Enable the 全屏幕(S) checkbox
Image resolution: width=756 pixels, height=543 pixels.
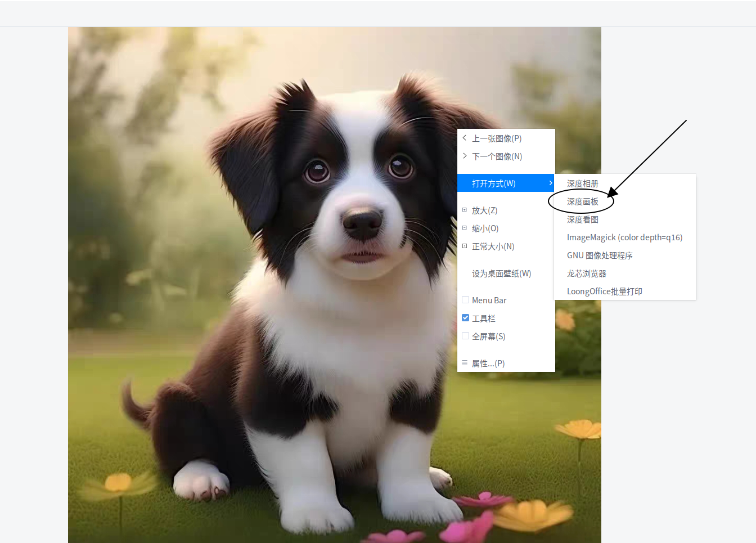[x=465, y=335]
